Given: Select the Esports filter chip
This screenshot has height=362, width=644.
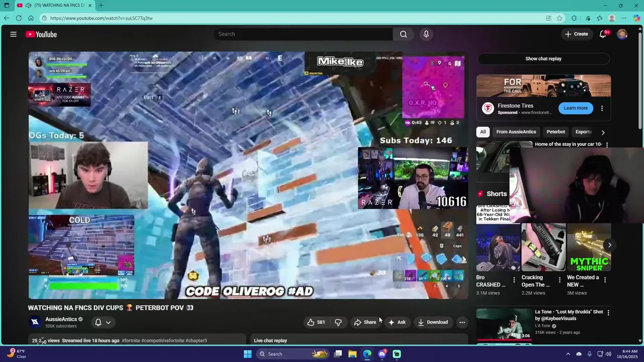Looking at the screenshot, I should tap(584, 132).
